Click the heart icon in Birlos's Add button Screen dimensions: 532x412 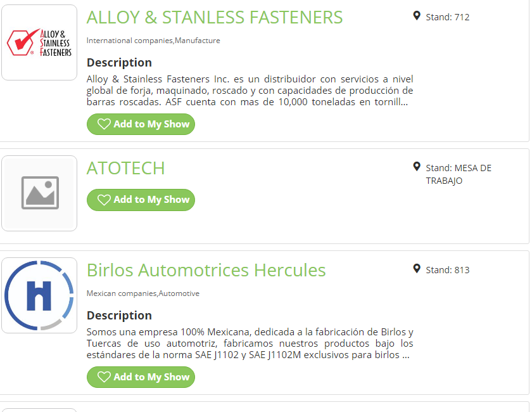coord(104,377)
